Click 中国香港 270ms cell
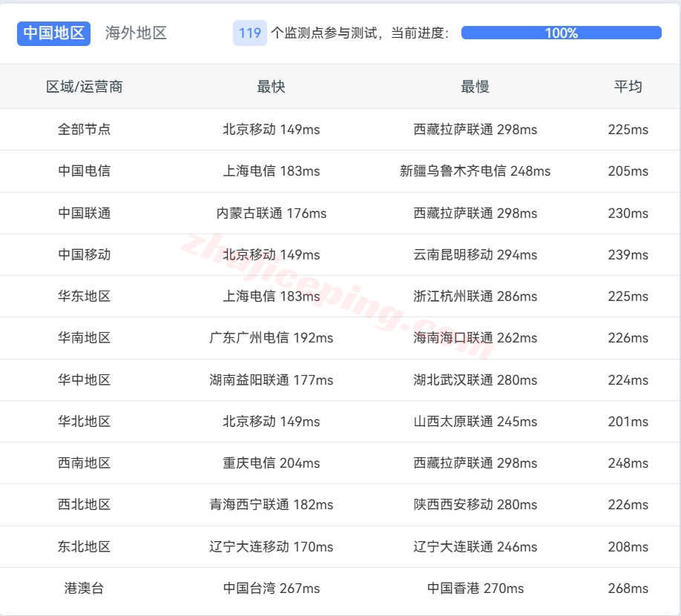The height and width of the screenshot is (616, 681). point(475,589)
